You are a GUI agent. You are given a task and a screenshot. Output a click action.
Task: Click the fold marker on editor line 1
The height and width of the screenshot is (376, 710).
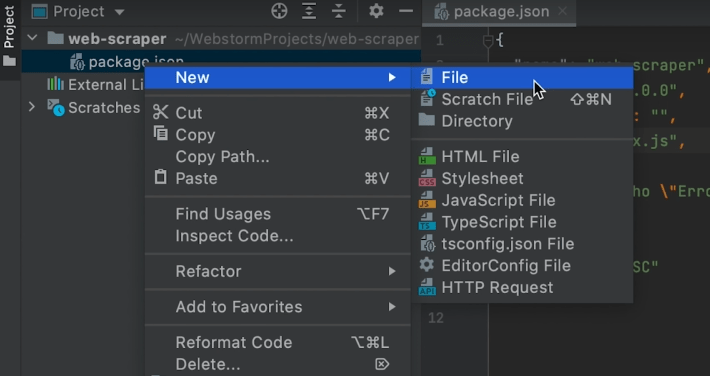488,41
